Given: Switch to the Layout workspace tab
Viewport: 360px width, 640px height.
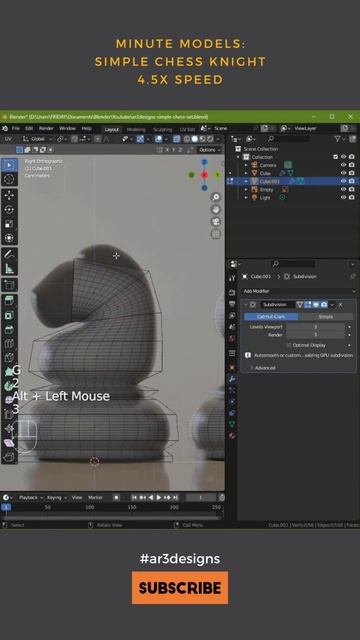Looking at the screenshot, I should tap(111, 129).
